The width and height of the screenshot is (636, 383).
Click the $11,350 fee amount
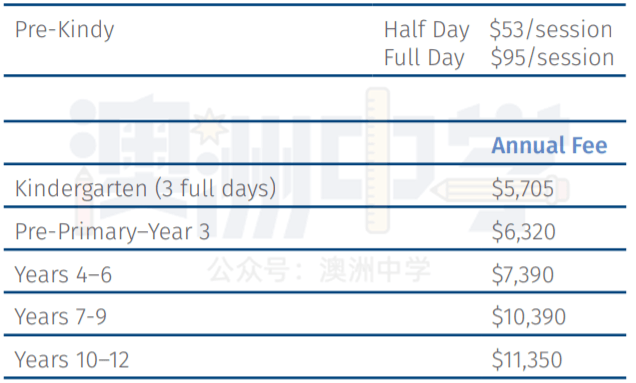coord(526,360)
